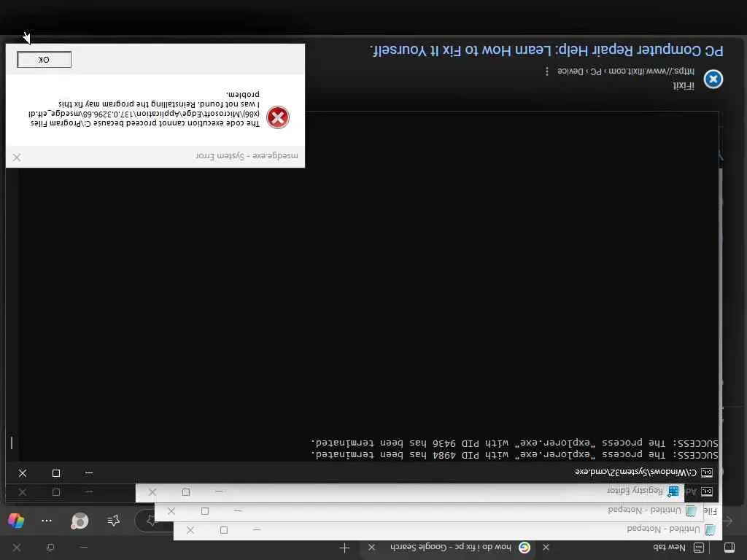Click the iFixit site name text
The width and height of the screenshot is (747, 560).
click(683, 86)
